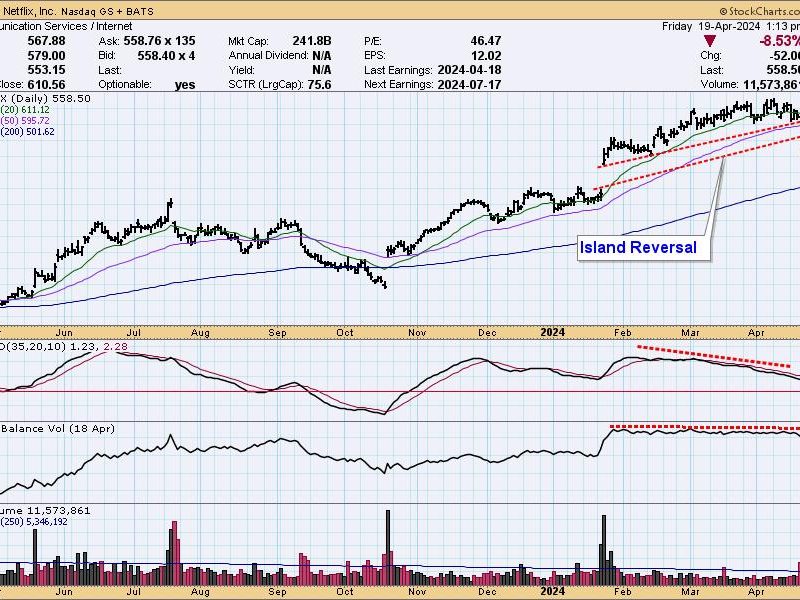The height and width of the screenshot is (600, 800).
Task: Select the "SCTR (LrgCap):" label
Action: (266, 85)
